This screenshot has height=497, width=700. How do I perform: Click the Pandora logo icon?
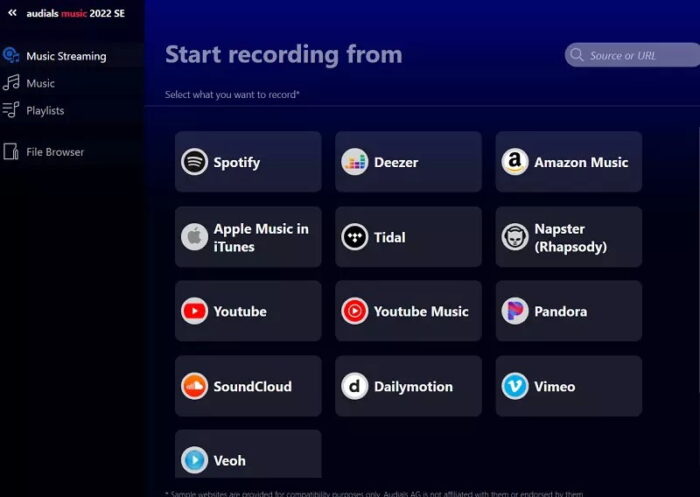(x=515, y=311)
